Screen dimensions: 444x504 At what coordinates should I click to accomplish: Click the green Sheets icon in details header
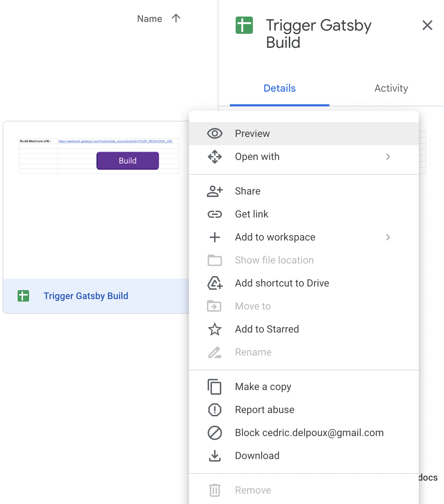tap(244, 25)
